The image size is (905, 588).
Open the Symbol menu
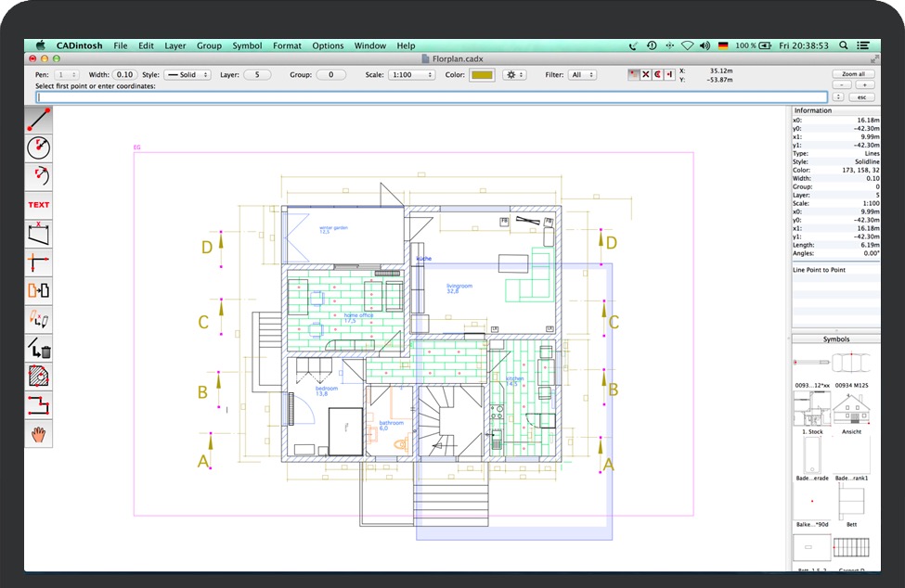pyautogui.click(x=247, y=45)
